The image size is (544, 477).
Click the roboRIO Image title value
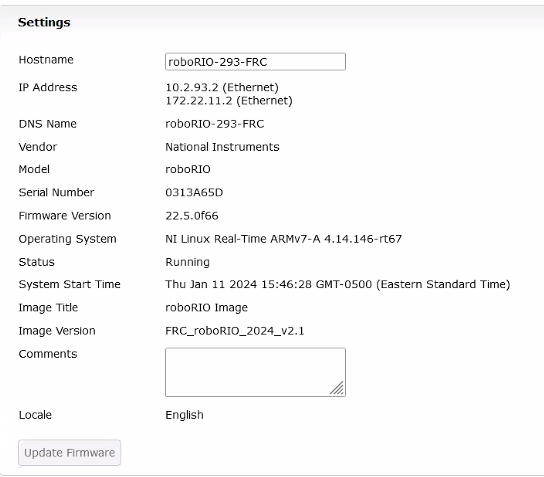pyautogui.click(x=207, y=308)
